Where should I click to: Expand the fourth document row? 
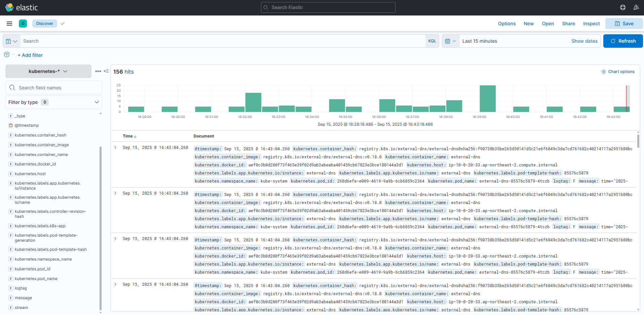click(115, 284)
